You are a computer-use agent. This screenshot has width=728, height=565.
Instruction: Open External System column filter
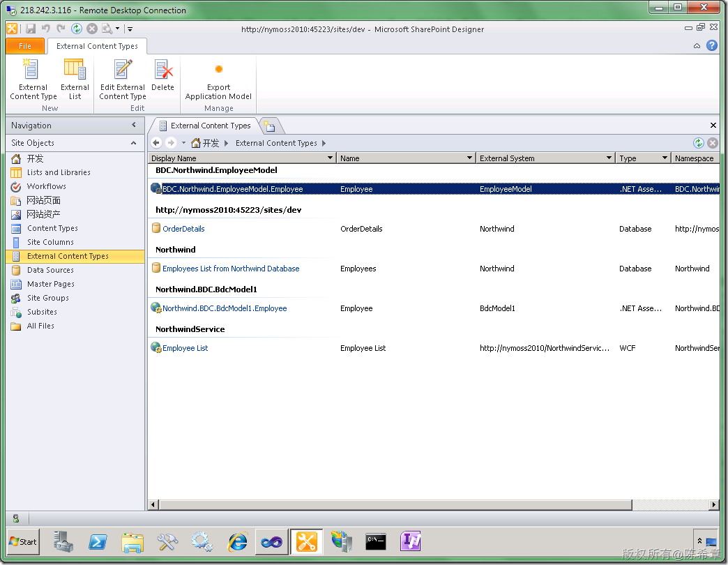[x=609, y=158]
